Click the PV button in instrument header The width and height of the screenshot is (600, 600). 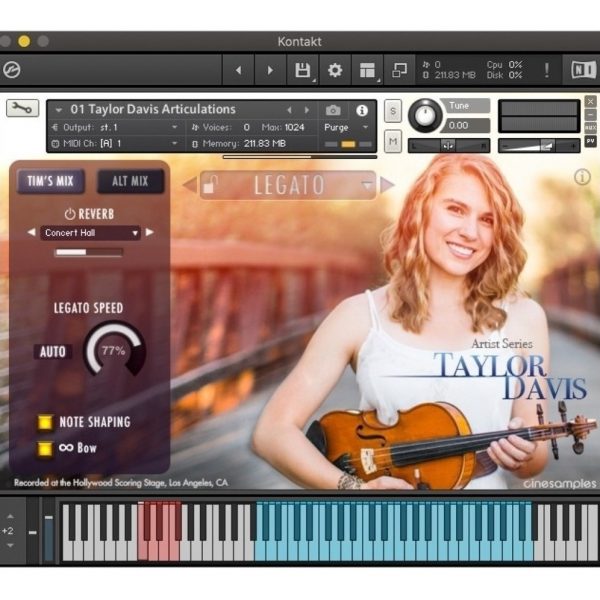coord(590,141)
